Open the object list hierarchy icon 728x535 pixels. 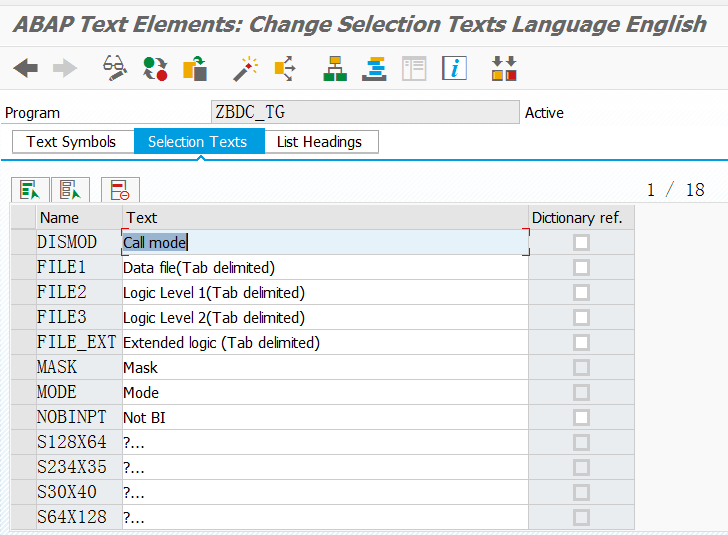[x=335, y=68]
